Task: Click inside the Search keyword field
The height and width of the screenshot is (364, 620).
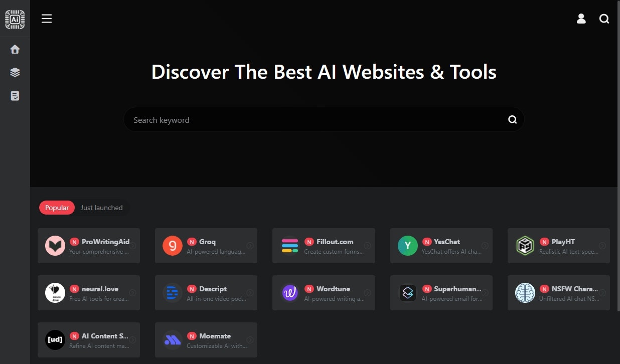Action: tap(301, 119)
